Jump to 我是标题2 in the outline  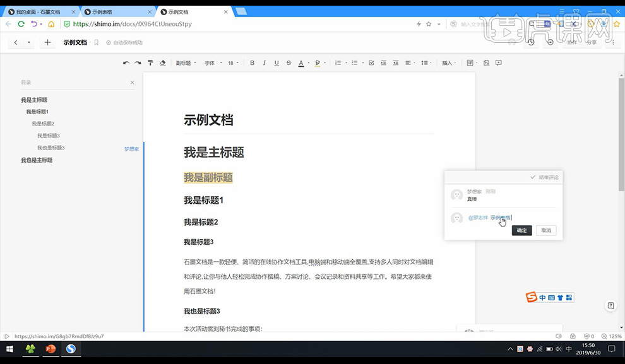tap(43, 124)
